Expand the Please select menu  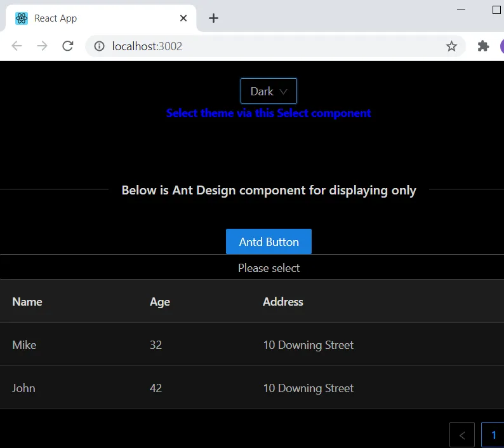(x=269, y=268)
